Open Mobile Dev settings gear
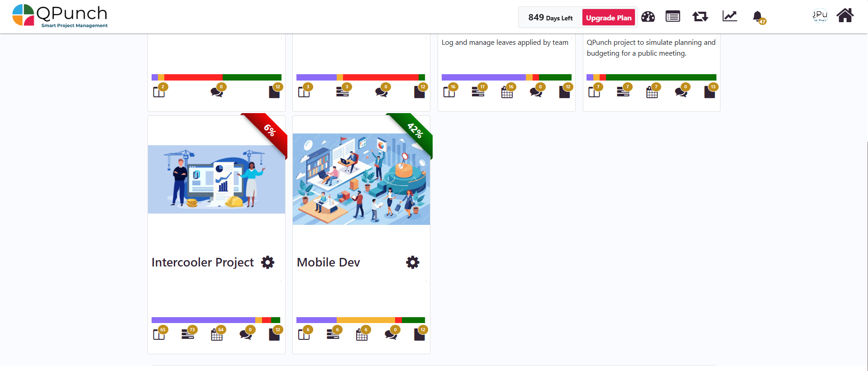Screen dimensions: 868x371 [413, 262]
